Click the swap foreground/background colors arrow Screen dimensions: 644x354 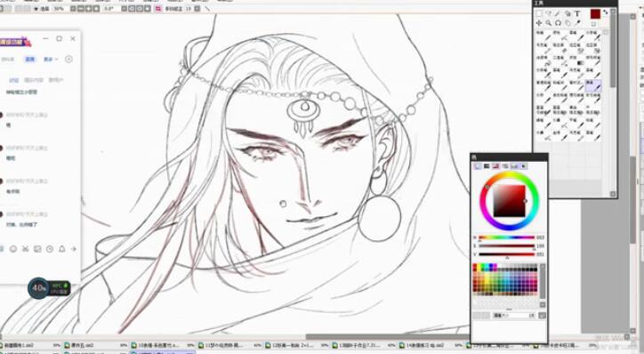(606, 12)
